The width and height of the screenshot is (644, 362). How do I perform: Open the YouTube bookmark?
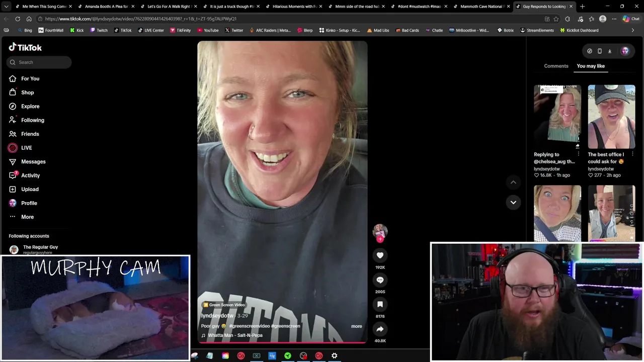208,30
